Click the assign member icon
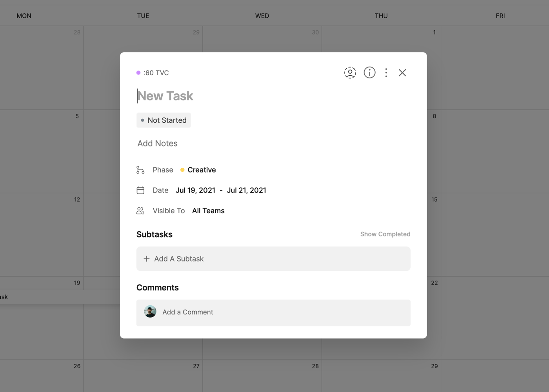Viewport: 549px width, 392px height. click(350, 73)
